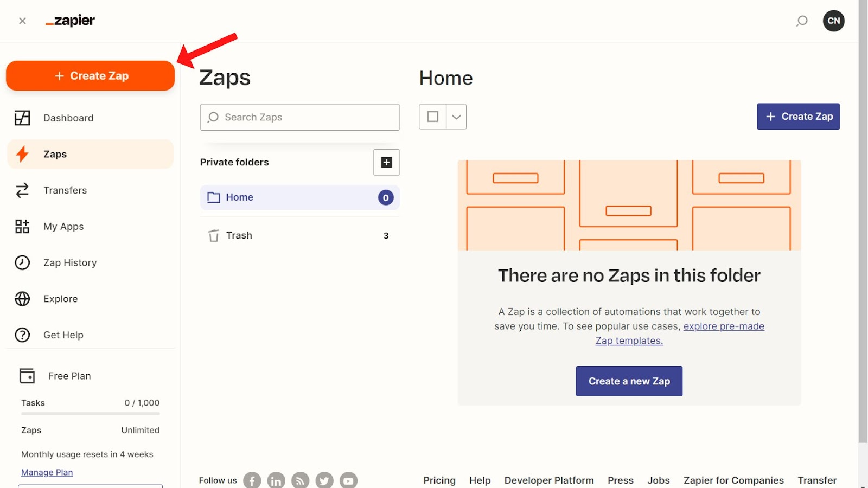Viewport: 868px width, 488px height.
Task: Open Zapier's Facebook page icon
Action: pos(252,480)
